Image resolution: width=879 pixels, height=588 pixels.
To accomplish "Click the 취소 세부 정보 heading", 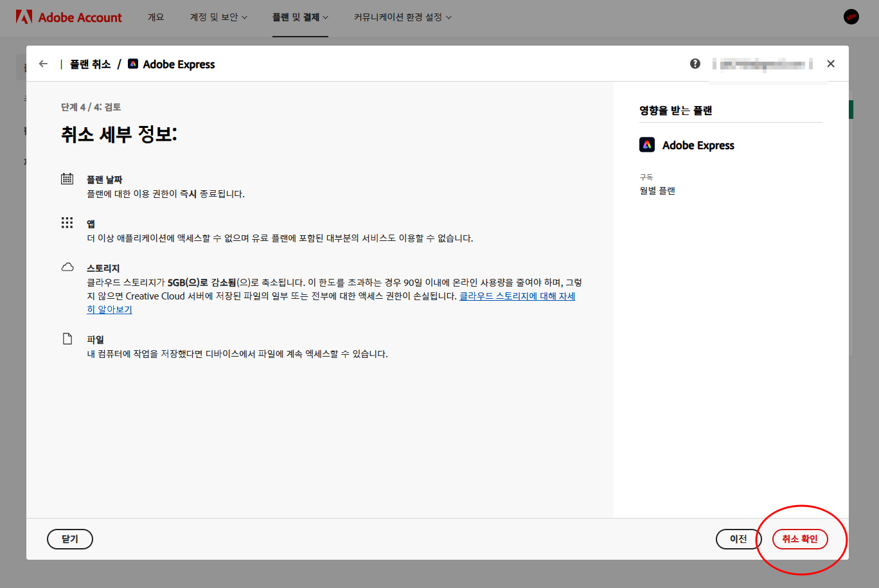I will click(119, 134).
